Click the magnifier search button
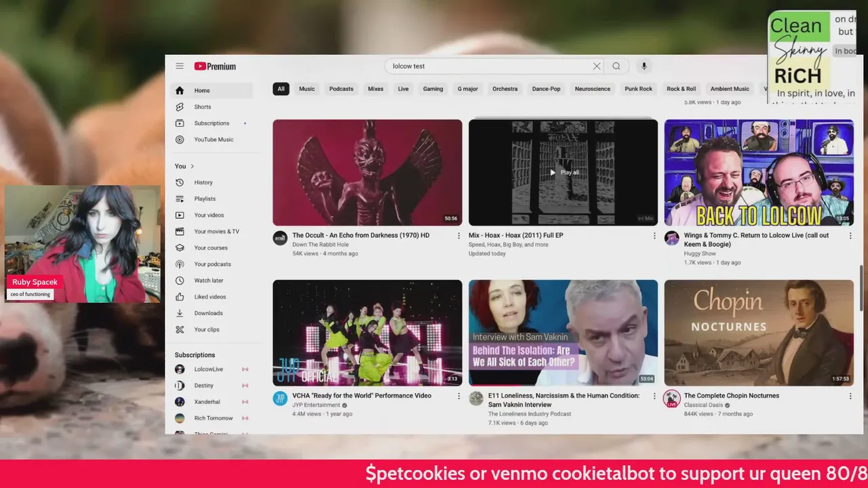The height and width of the screenshot is (488, 868). click(x=616, y=66)
